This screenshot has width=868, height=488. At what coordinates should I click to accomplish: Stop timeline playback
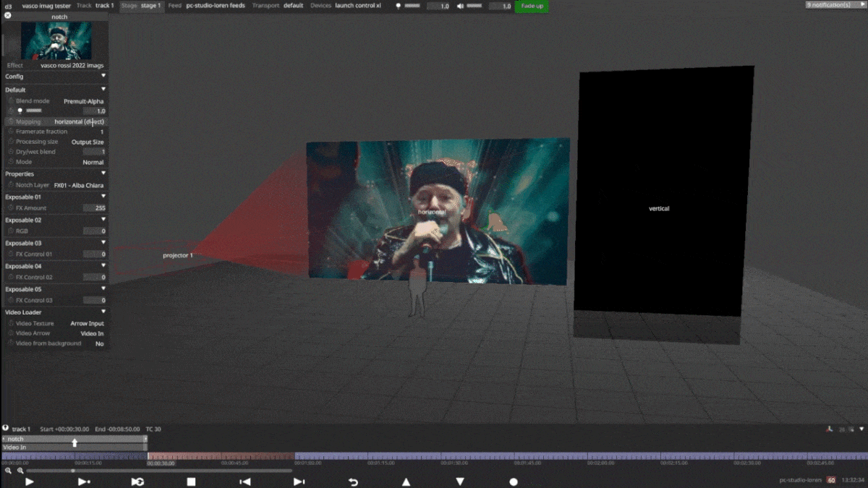pyautogui.click(x=191, y=481)
